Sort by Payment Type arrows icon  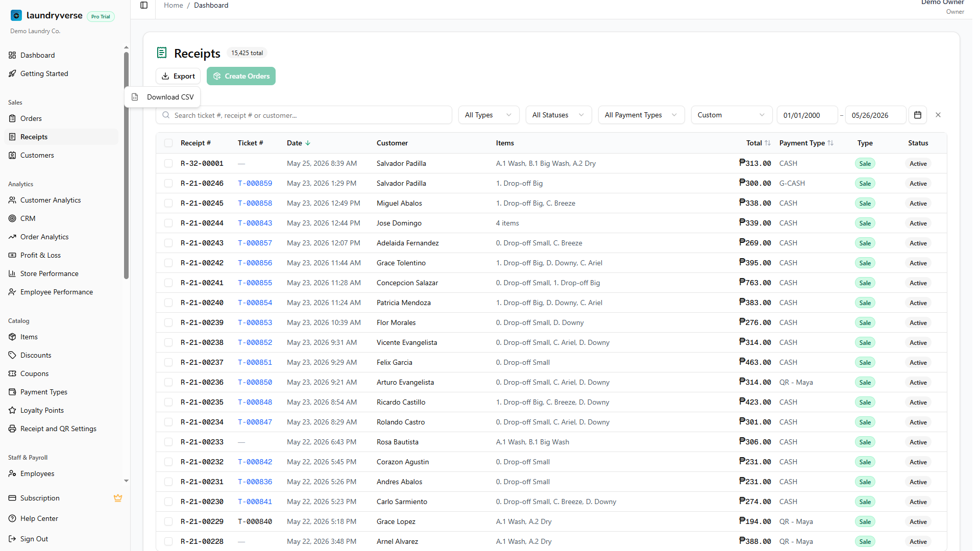coord(830,143)
